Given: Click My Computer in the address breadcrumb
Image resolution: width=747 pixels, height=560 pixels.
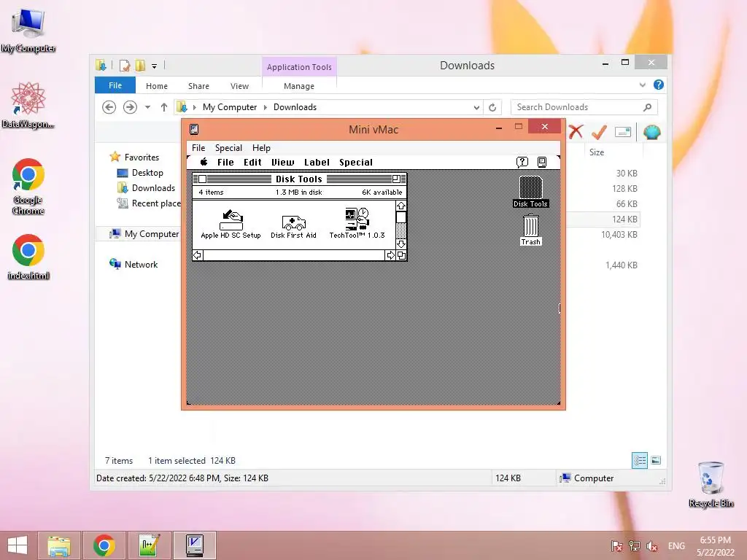Looking at the screenshot, I should click(230, 107).
